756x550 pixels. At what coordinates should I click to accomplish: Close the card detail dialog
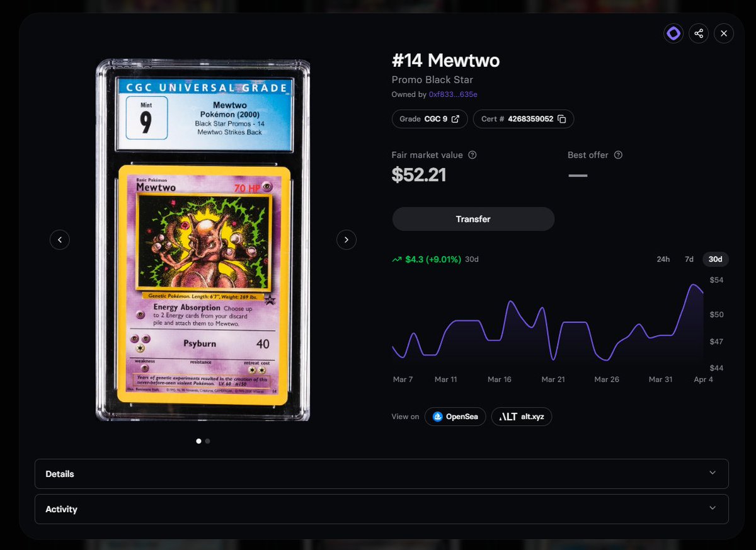click(x=724, y=33)
